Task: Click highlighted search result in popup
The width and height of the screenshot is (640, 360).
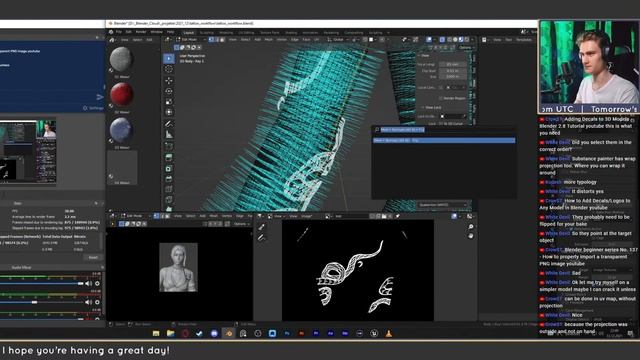Action: (444, 140)
